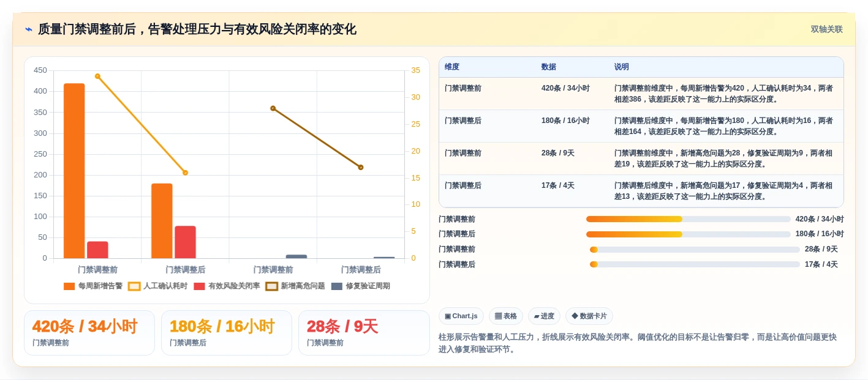The width and height of the screenshot is (868, 380).
Task: Click the yellow line point at 34
Action: pos(97,76)
